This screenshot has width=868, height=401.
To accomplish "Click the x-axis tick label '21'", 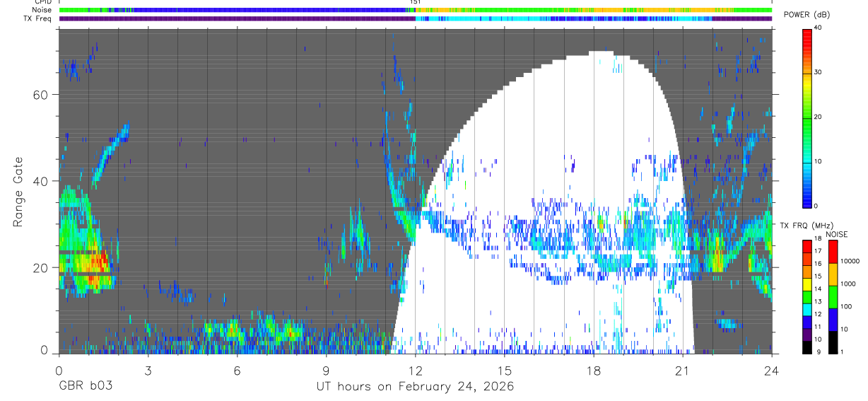I will (682, 371).
